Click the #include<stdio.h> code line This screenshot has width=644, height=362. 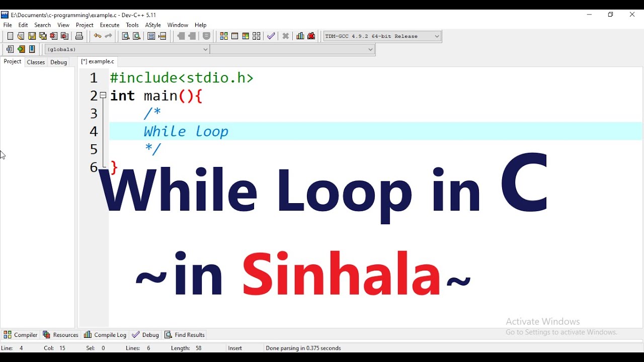point(182,78)
